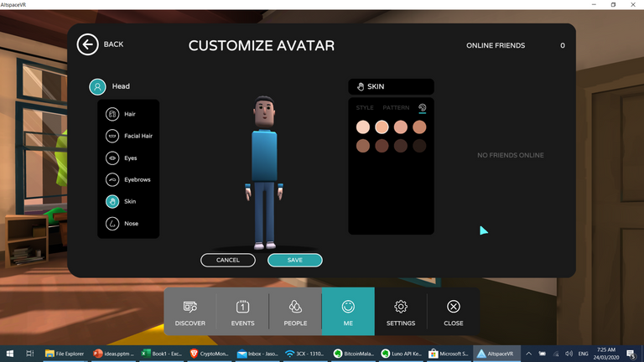Click the CANCEL button
The image size is (644, 362).
pos(228,261)
